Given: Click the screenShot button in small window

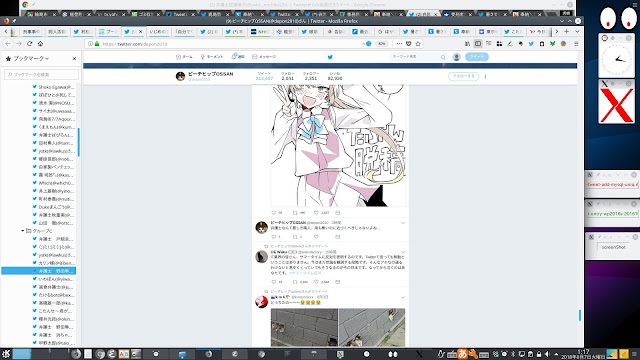Looking at the screenshot, I should (x=613, y=247).
